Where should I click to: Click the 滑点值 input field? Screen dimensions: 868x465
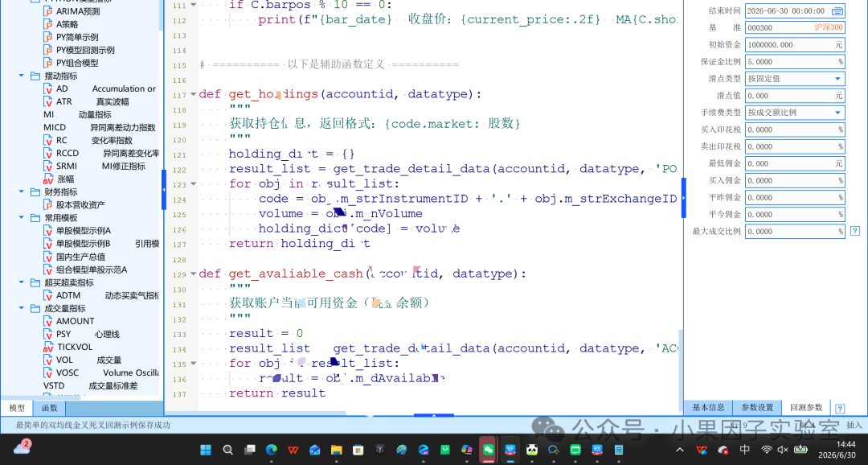coord(795,96)
